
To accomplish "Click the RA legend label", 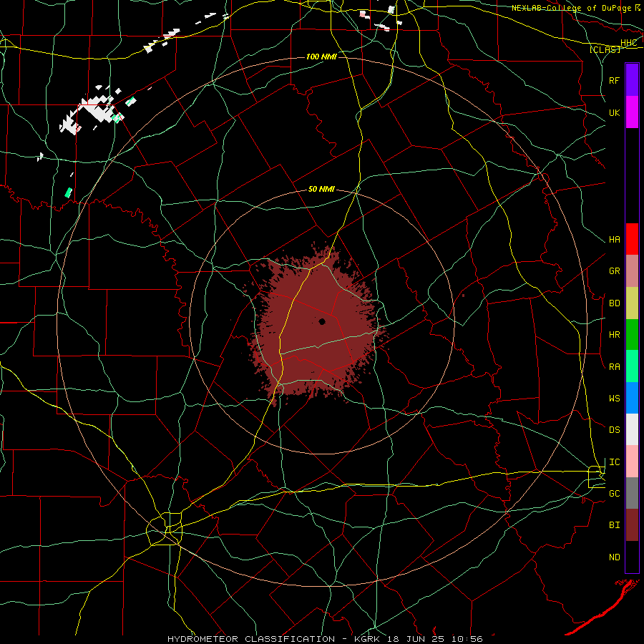I will coord(615,367).
